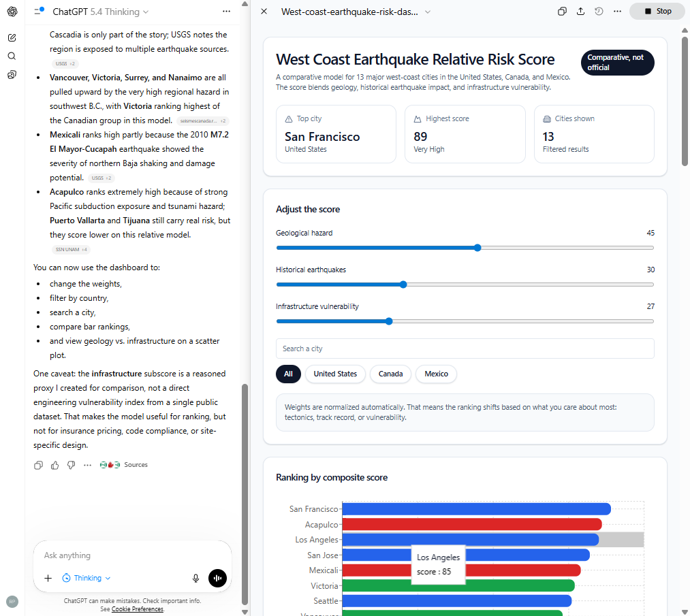Filter cities to Canada only
The width and height of the screenshot is (690, 616).
click(x=390, y=374)
